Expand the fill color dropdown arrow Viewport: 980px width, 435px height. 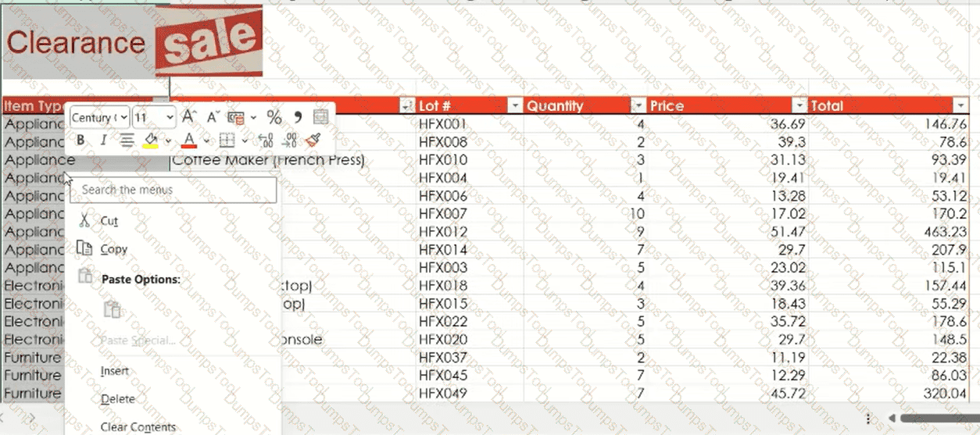[x=168, y=141]
